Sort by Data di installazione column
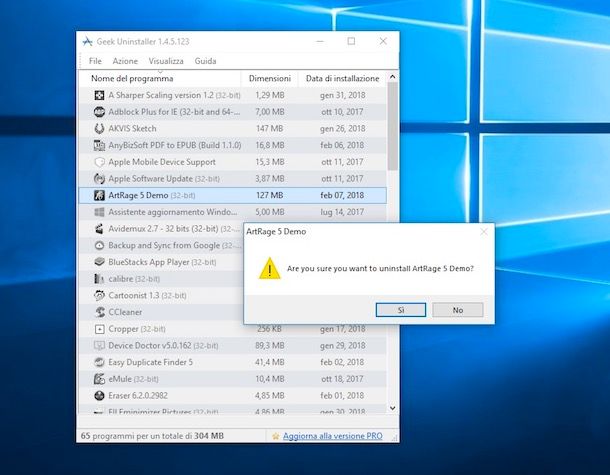The image size is (610, 475). click(x=342, y=79)
